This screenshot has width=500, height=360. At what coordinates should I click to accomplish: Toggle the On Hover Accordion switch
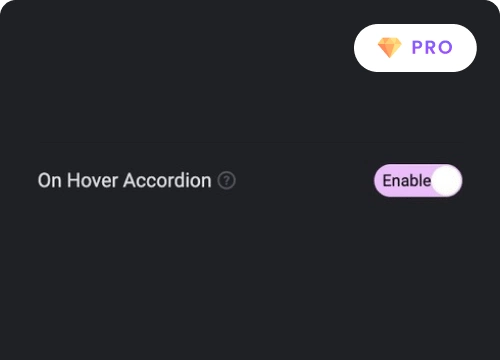click(x=418, y=181)
